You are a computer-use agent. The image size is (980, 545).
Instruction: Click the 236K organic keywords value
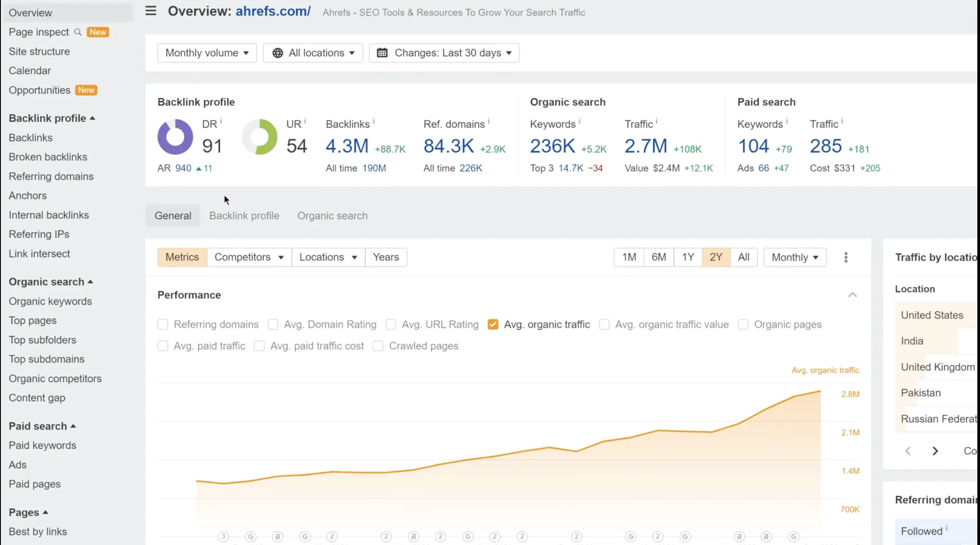[552, 146]
